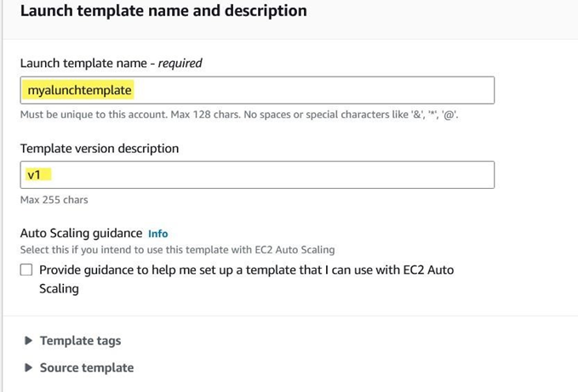This screenshot has height=392, width=578.
Task: Expand the Template tags section arrow
Action: click(x=29, y=341)
